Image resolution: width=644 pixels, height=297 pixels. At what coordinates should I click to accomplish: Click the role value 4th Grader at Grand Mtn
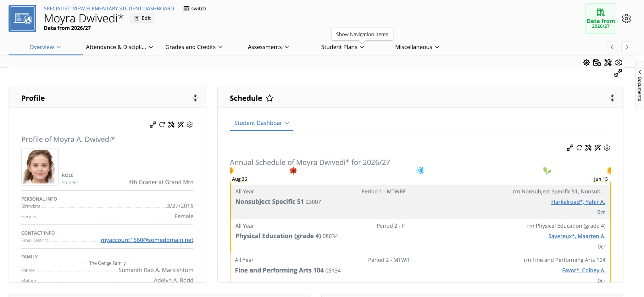161,182
